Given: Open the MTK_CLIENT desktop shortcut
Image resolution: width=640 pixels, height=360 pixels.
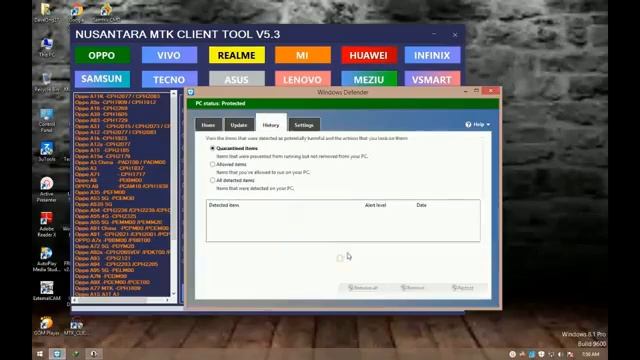Looking at the screenshot, I should pos(76,327).
